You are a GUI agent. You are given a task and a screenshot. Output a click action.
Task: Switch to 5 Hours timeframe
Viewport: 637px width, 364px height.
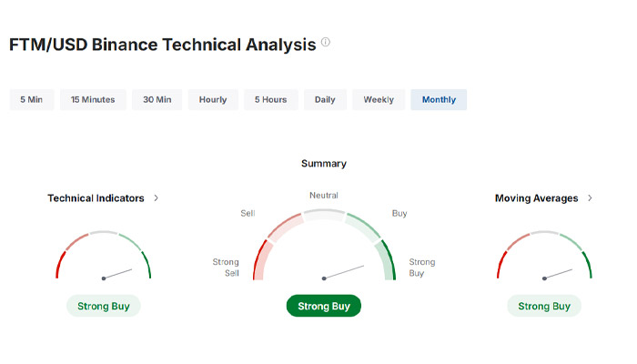tap(270, 99)
